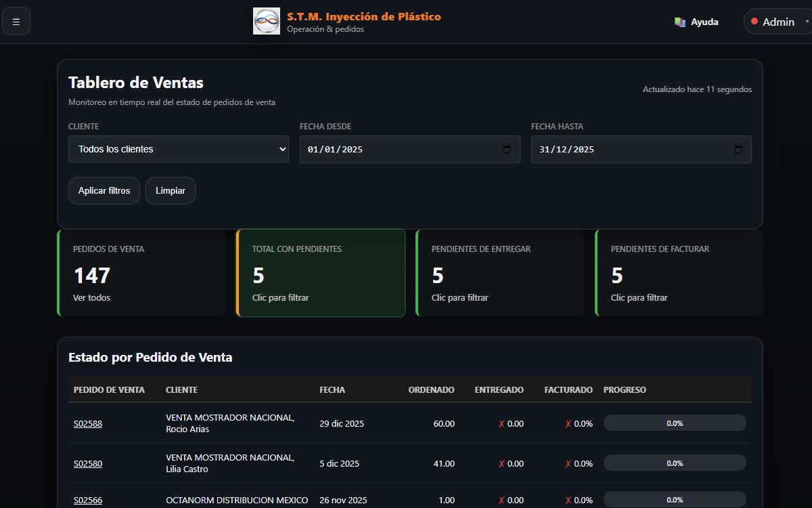Click red X in Entregado for S02566

coord(501,501)
